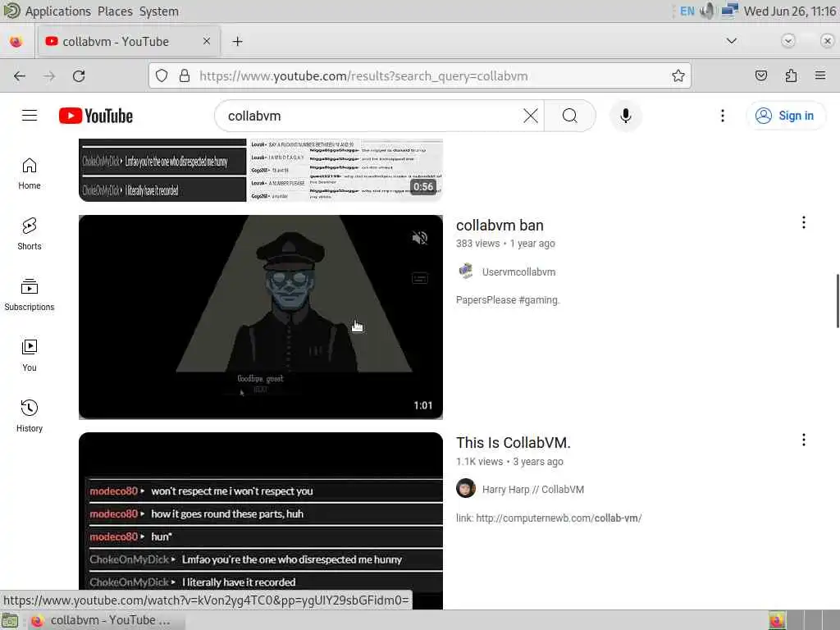The image size is (840, 630).
Task: Open Firefox View pinned icon
Action: click(x=16, y=41)
